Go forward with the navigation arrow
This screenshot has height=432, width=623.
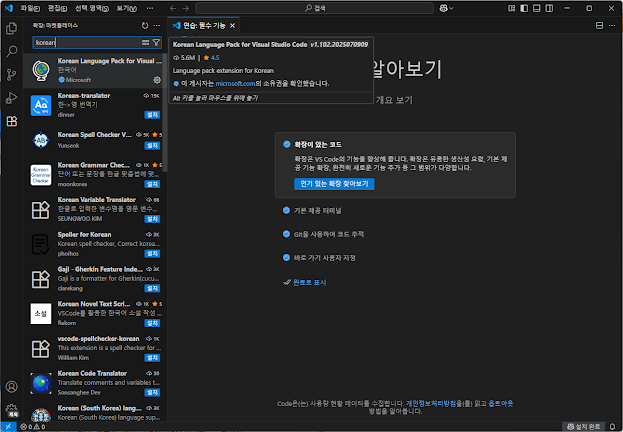click(186, 8)
